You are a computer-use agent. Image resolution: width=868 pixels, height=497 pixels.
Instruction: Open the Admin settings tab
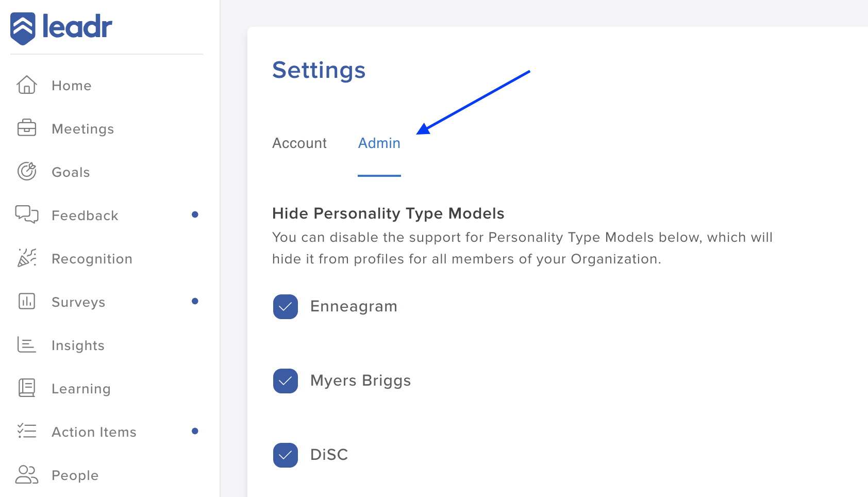pos(379,143)
